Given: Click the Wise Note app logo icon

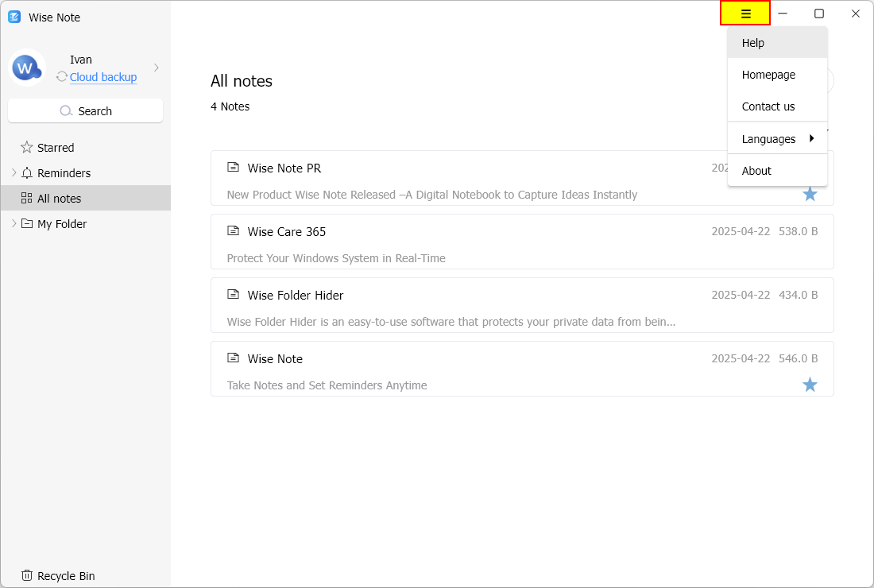Looking at the screenshot, I should [x=14, y=17].
